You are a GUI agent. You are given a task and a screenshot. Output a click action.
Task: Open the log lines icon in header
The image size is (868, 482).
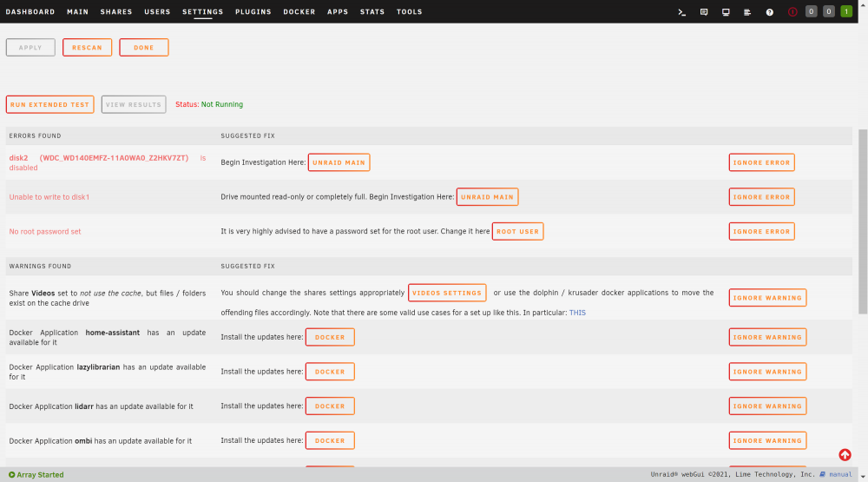coord(747,12)
